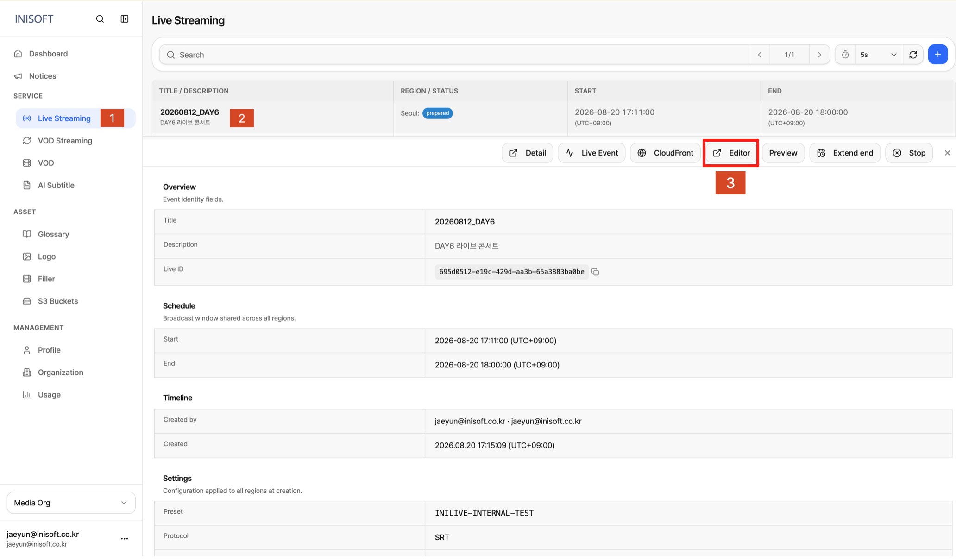Open Notices from the sidebar

[x=42, y=76]
